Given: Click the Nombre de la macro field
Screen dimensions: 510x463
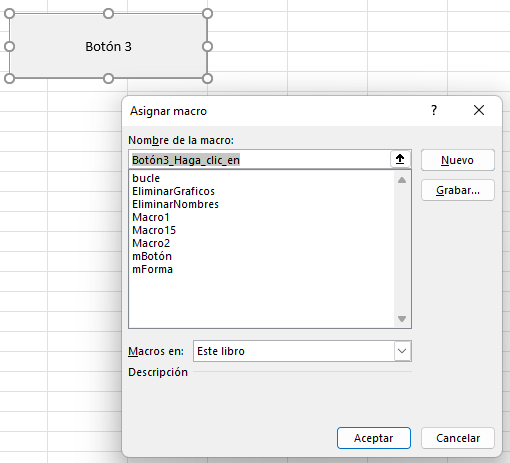Looking at the screenshot, I should click(259, 160).
